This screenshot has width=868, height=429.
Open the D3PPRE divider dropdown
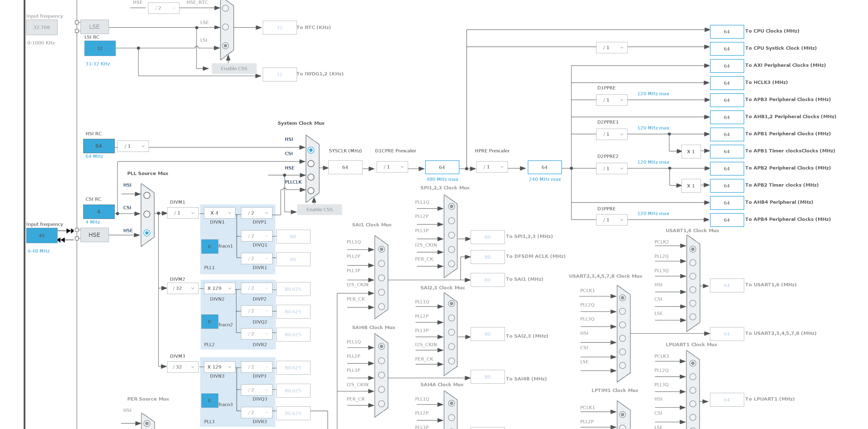click(x=612, y=220)
